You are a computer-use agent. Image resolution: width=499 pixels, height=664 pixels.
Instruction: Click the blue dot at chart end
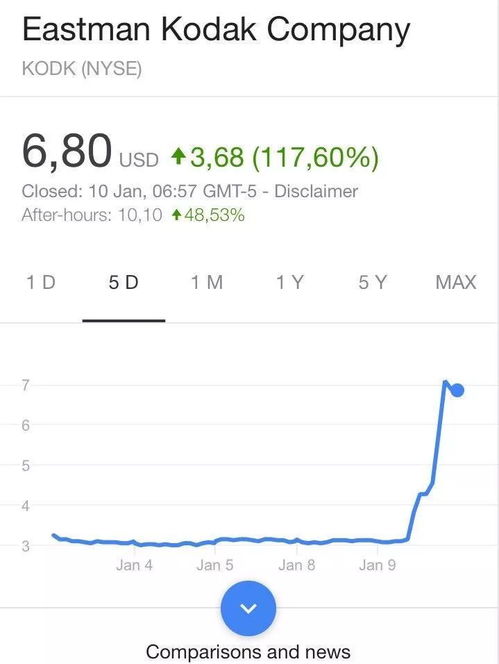pyautogui.click(x=457, y=390)
